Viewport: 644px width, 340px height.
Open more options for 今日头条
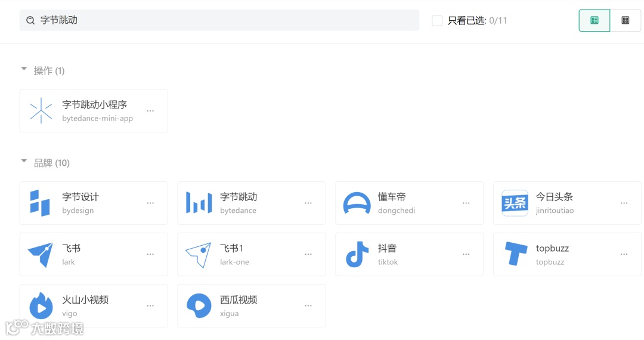(624, 203)
